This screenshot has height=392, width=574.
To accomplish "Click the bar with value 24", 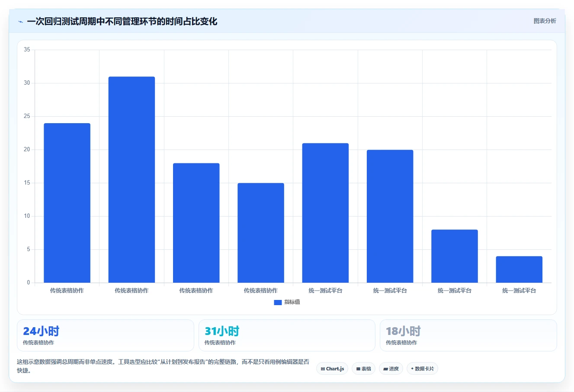I will point(67,203).
